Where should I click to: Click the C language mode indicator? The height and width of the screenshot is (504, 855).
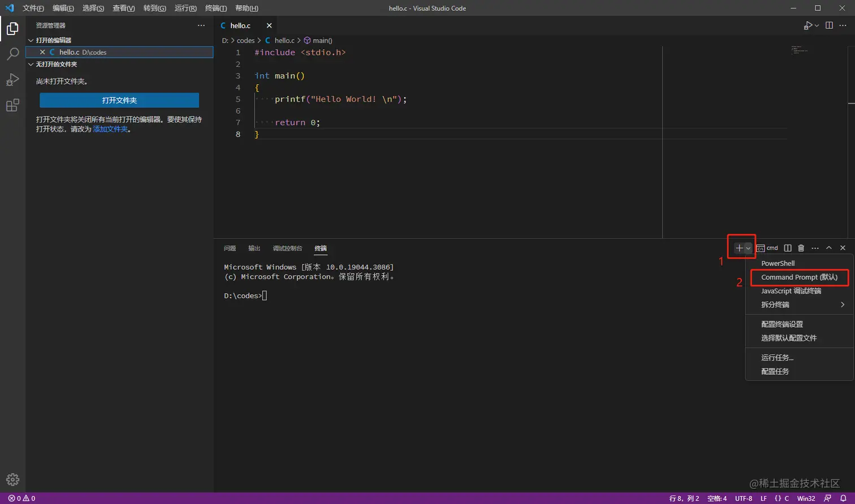point(786,498)
